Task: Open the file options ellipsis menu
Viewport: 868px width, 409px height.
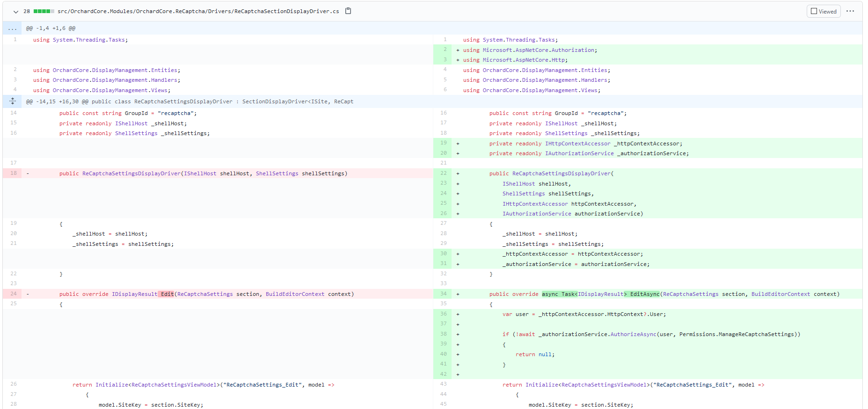Action: pos(850,11)
